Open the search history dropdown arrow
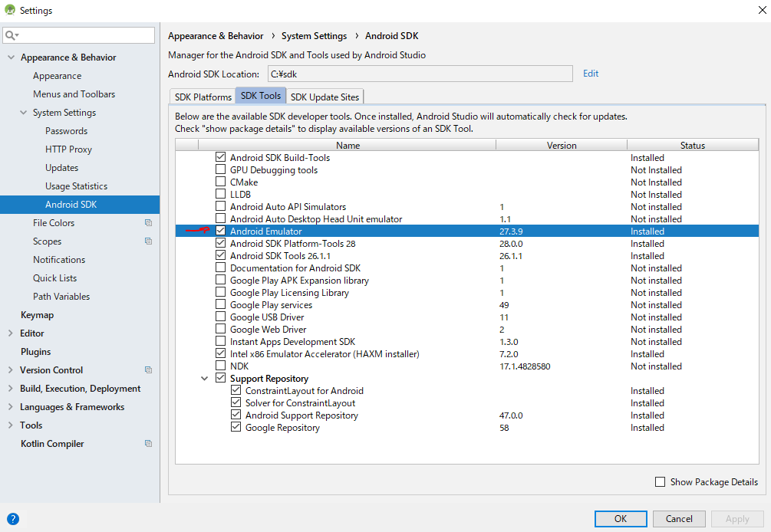Screen dimensions: 771x532 tap(17, 35)
